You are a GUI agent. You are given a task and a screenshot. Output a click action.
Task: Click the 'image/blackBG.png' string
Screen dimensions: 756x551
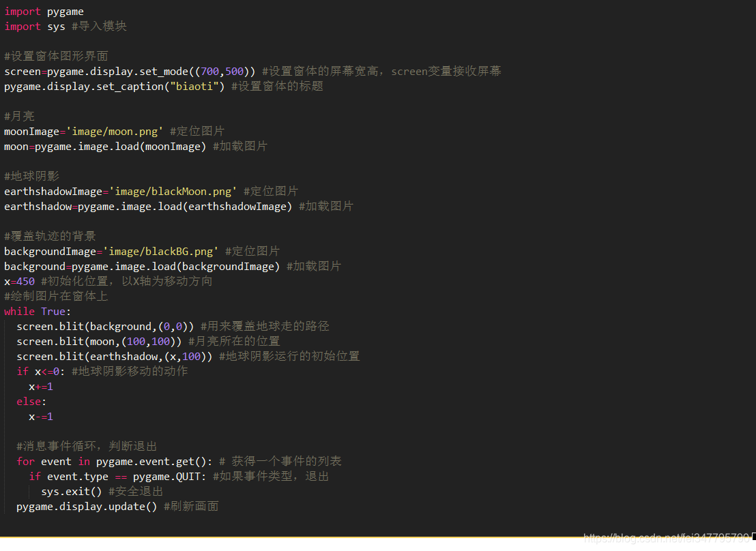[160, 252]
